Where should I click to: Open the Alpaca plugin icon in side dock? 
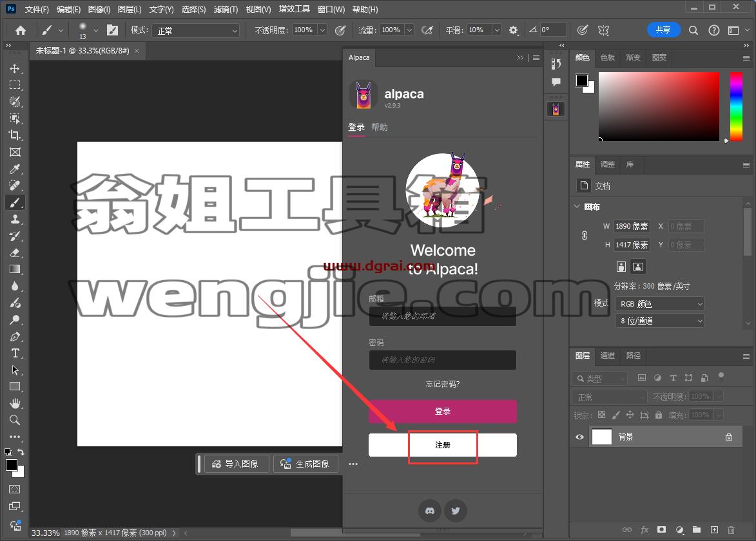click(x=556, y=109)
